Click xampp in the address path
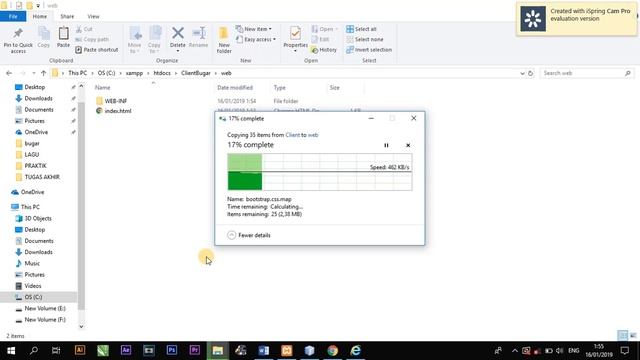 (134, 73)
